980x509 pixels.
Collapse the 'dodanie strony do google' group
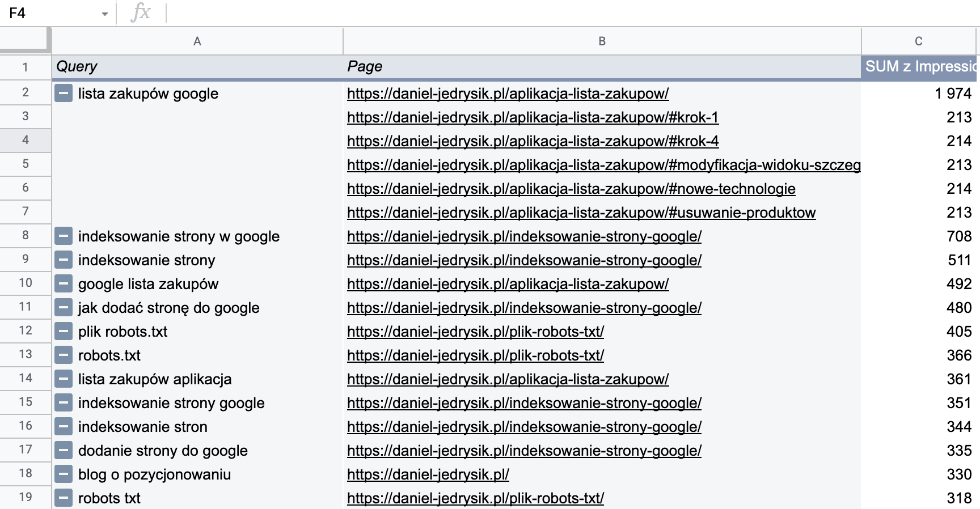64,450
